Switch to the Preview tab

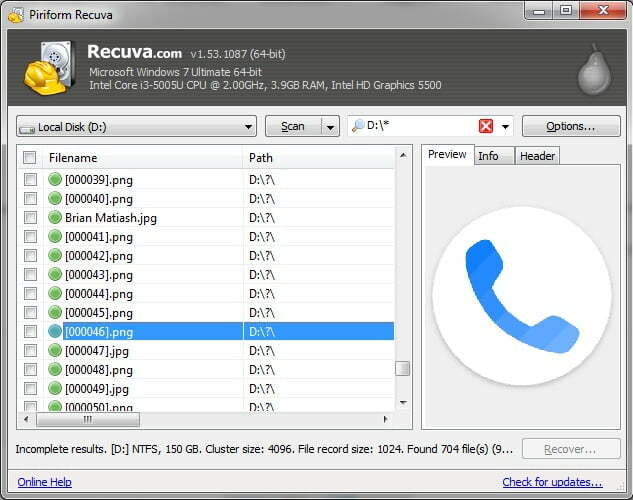[447, 154]
